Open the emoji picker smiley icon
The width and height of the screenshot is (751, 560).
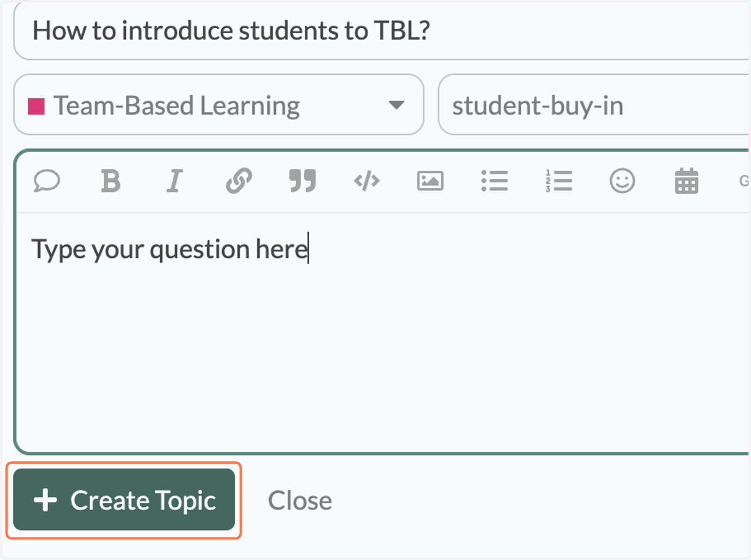click(x=622, y=181)
